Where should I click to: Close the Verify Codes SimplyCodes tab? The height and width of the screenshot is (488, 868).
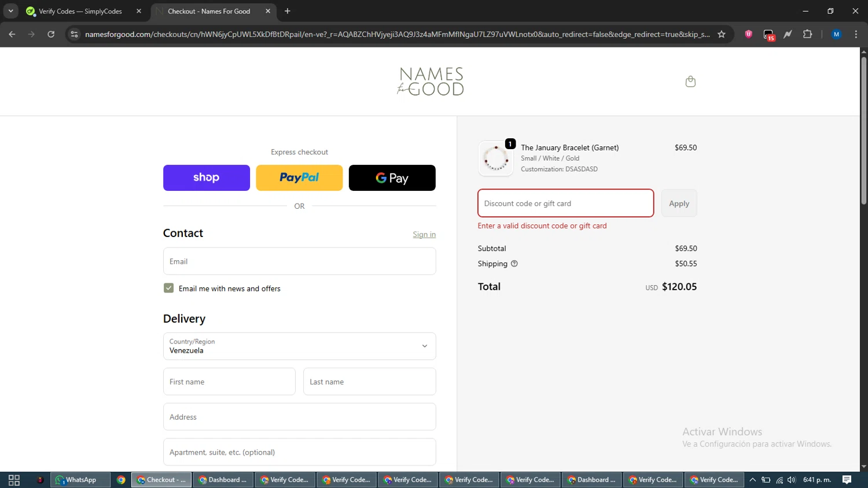tap(139, 11)
